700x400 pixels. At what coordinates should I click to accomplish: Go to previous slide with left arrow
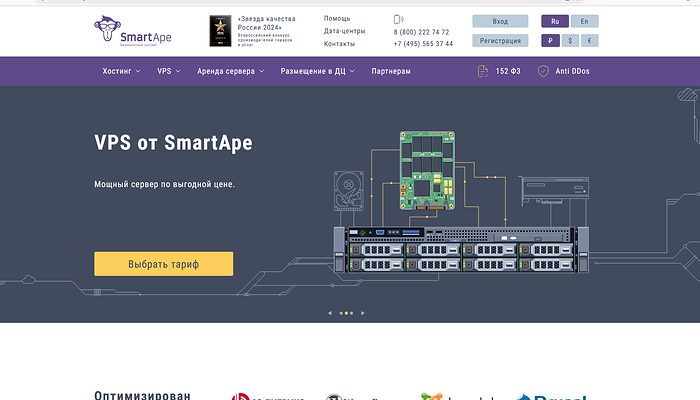click(330, 313)
